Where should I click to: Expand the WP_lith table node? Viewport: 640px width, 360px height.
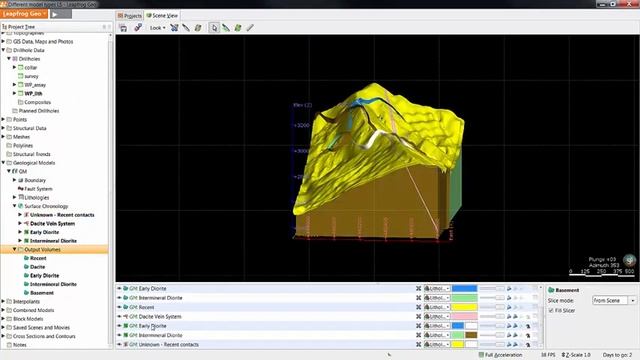point(14,93)
